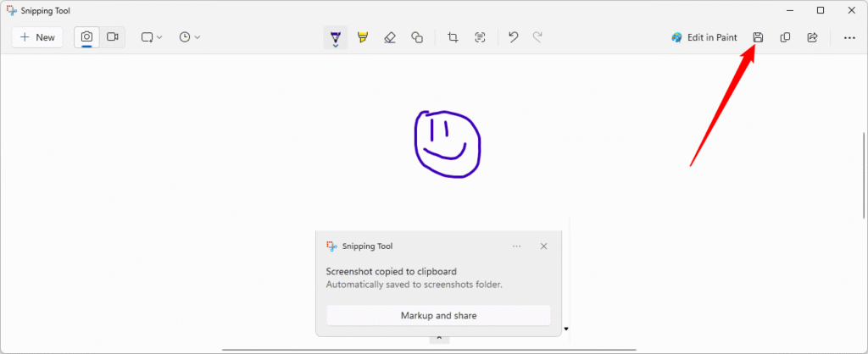Select the Ballpoint pen tool
The image size is (868, 354).
pyautogui.click(x=336, y=37)
